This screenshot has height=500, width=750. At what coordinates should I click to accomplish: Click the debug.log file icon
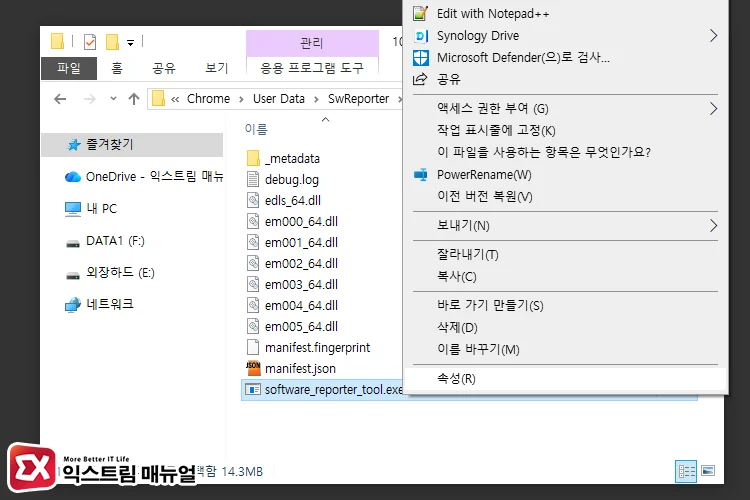pyautogui.click(x=253, y=179)
